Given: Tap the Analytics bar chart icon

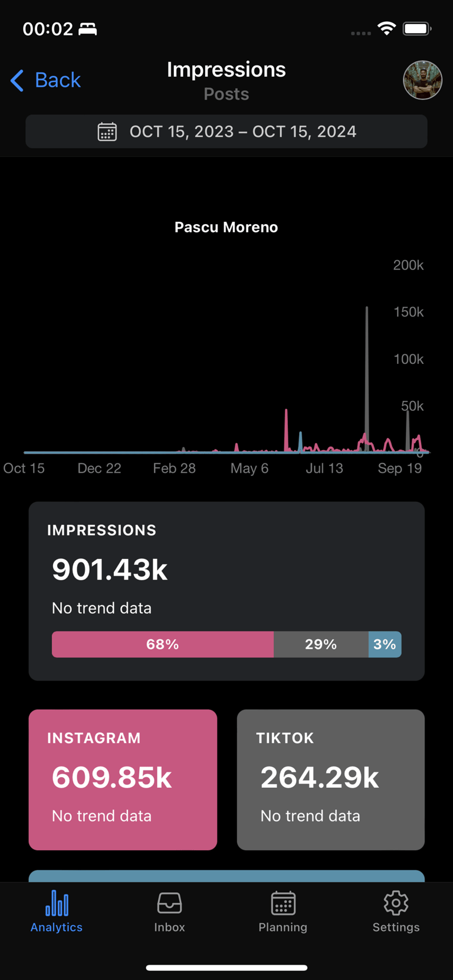Looking at the screenshot, I should tap(57, 903).
